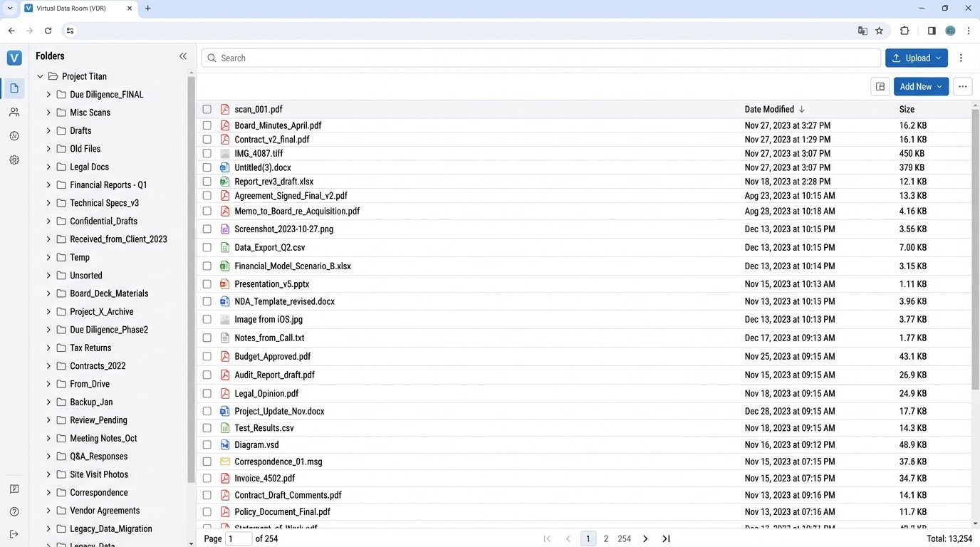Click inside the Search field
The image size is (980, 547).
[427, 58]
